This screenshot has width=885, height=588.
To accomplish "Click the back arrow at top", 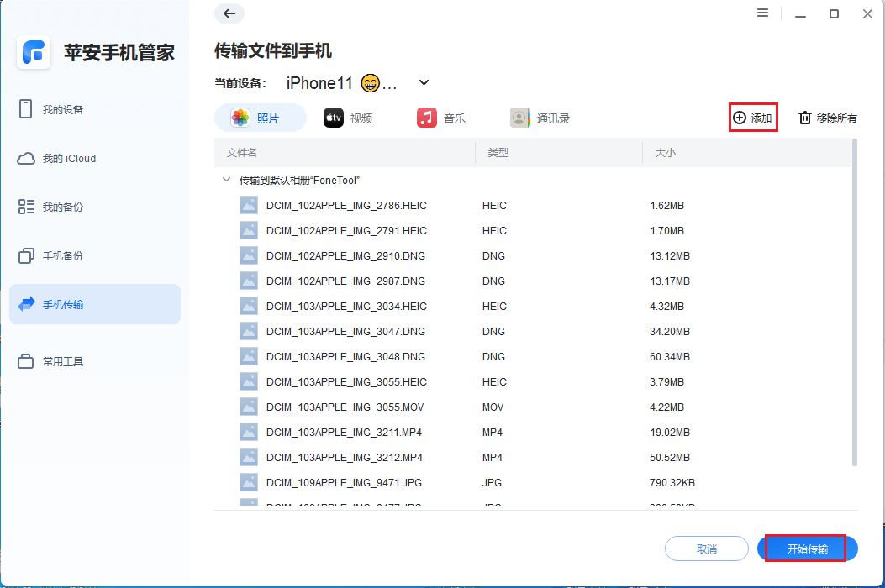I will click(x=228, y=13).
